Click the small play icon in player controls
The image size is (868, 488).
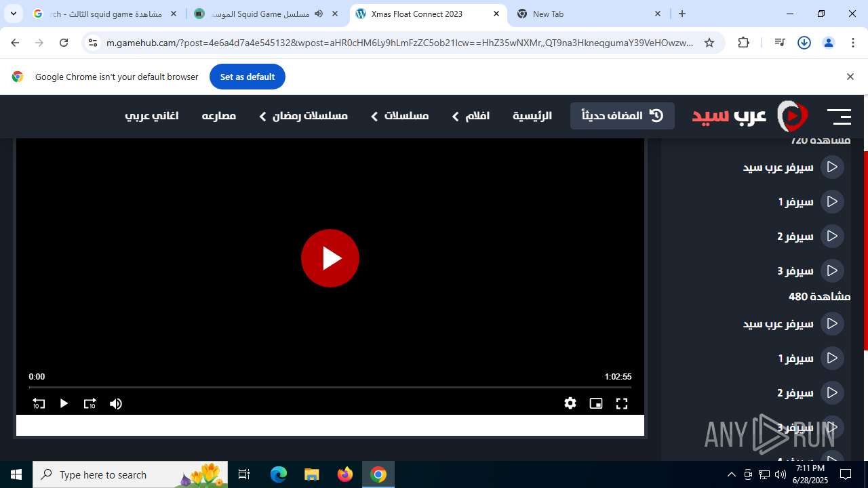[64, 403]
